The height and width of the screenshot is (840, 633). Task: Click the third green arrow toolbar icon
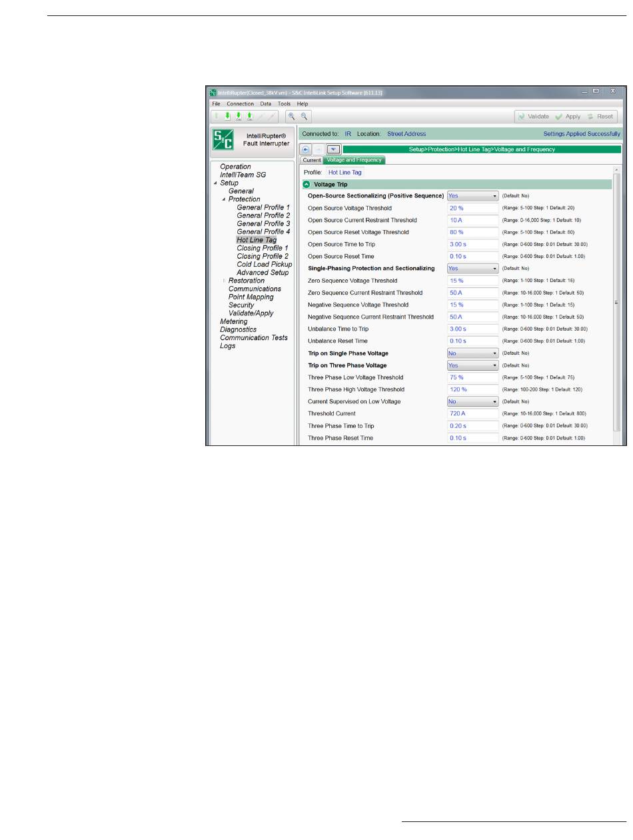[239, 116]
